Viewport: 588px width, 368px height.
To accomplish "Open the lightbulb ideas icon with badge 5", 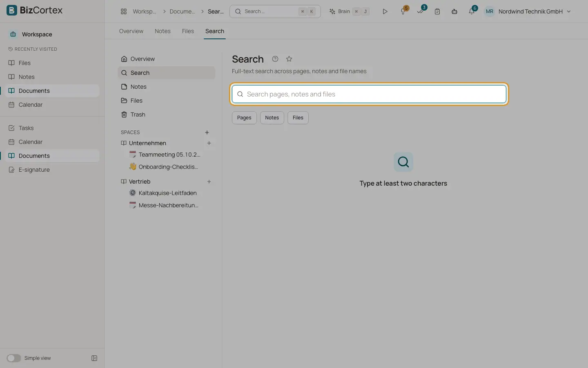I will (403, 11).
